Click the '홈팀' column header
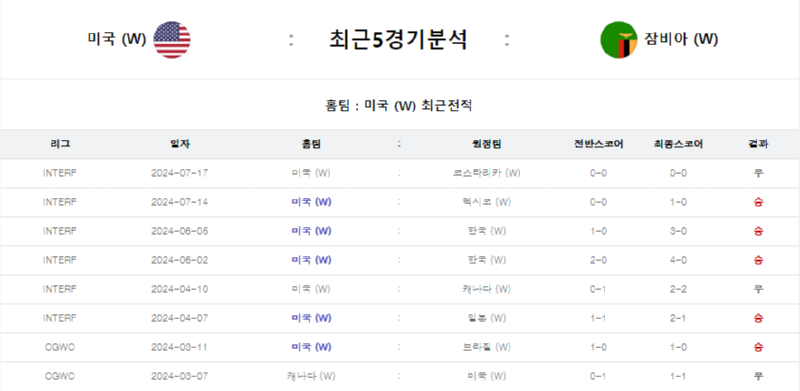The image size is (800, 391). pos(311,144)
